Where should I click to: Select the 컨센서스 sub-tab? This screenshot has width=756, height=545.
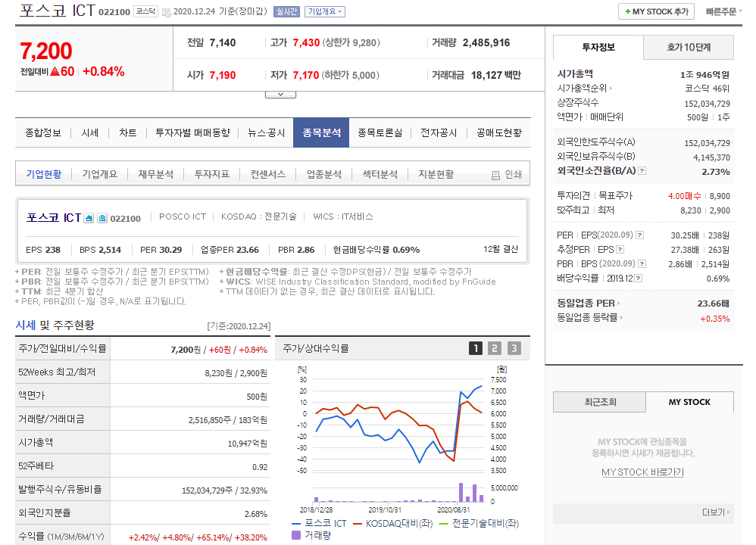pyautogui.click(x=267, y=174)
